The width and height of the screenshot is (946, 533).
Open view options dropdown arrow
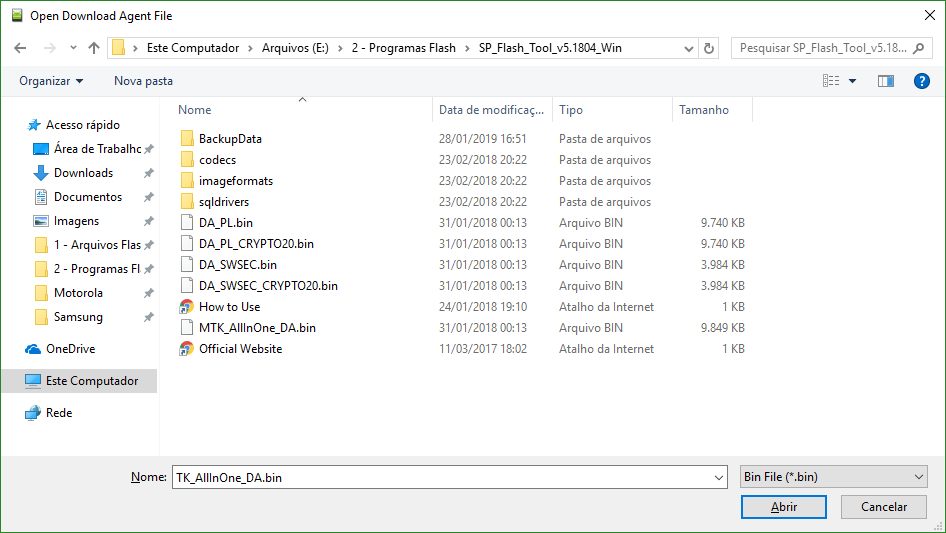coord(852,81)
